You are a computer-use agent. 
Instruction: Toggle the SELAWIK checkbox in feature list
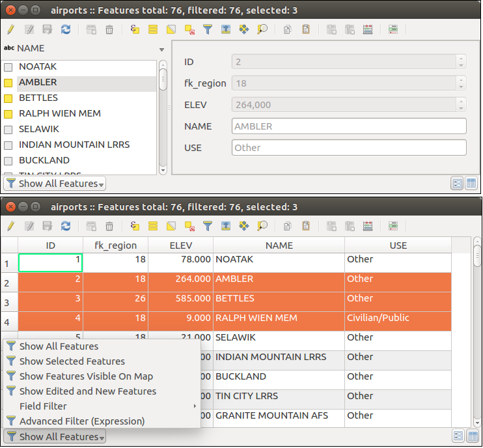[8, 130]
